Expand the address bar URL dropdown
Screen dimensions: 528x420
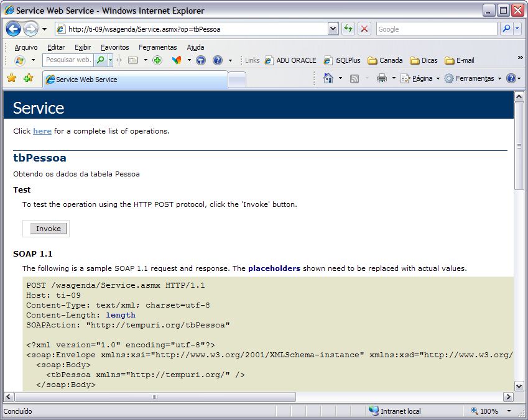pyautogui.click(x=333, y=29)
